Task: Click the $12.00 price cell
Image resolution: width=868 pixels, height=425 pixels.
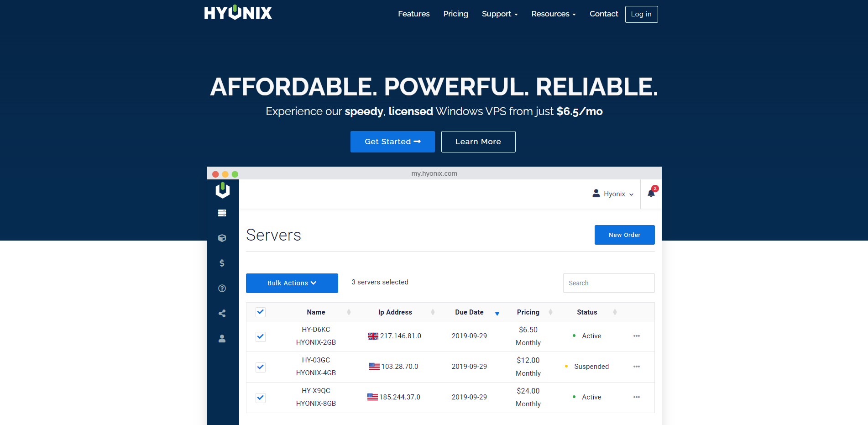Action: click(x=528, y=360)
